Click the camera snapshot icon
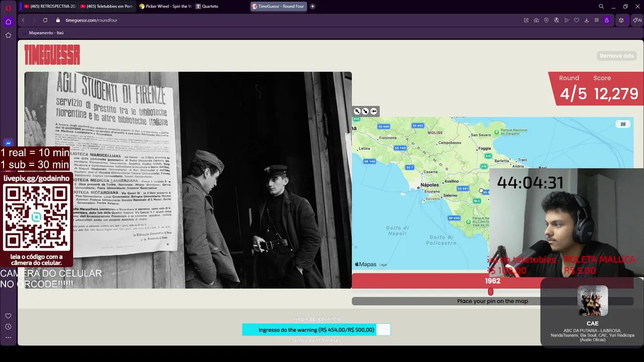 click(536, 20)
